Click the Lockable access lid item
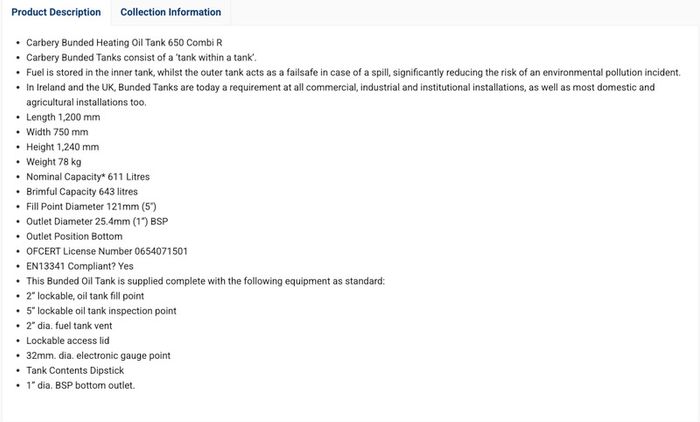 67,341
